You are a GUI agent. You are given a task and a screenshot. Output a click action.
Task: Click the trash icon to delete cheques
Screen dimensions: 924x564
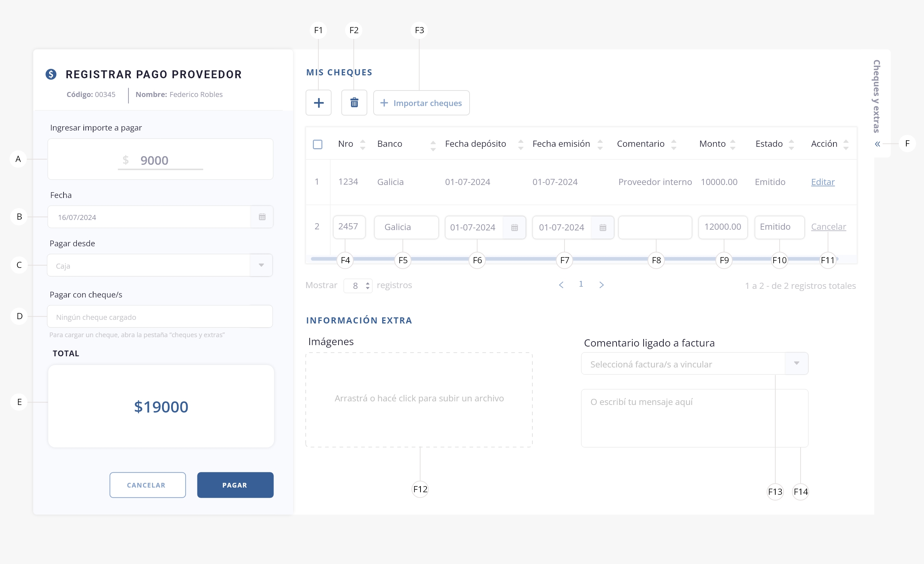coord(354,103)
